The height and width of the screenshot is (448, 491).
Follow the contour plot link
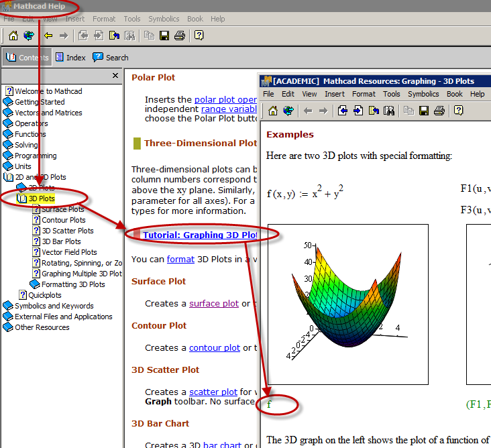click(215, 348)
